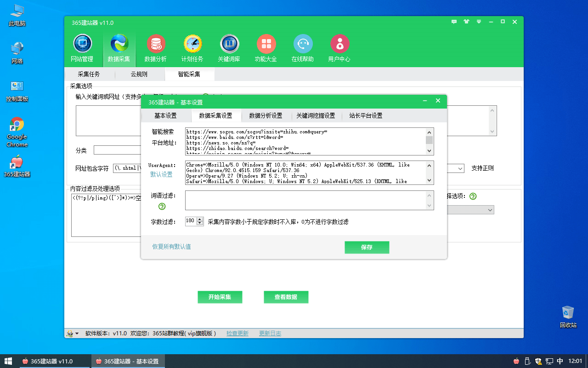Click the 分类 input field
Screen dimensions: 588x368
tap(118, 150)
